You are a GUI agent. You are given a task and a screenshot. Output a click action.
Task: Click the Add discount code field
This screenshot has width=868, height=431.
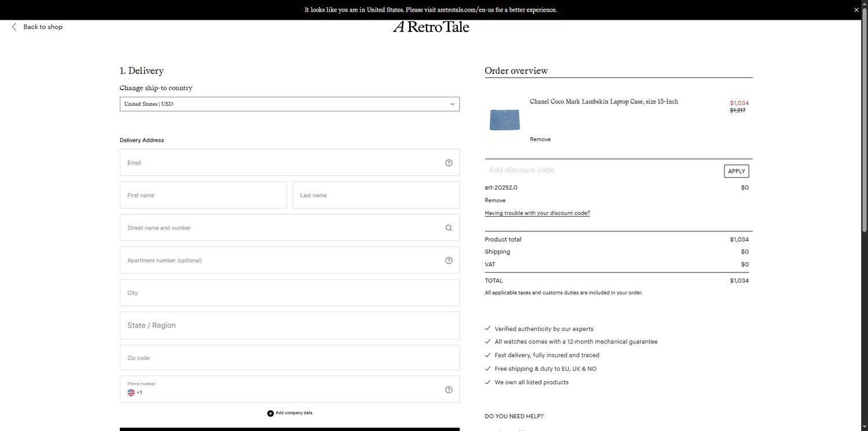point(602,170)
